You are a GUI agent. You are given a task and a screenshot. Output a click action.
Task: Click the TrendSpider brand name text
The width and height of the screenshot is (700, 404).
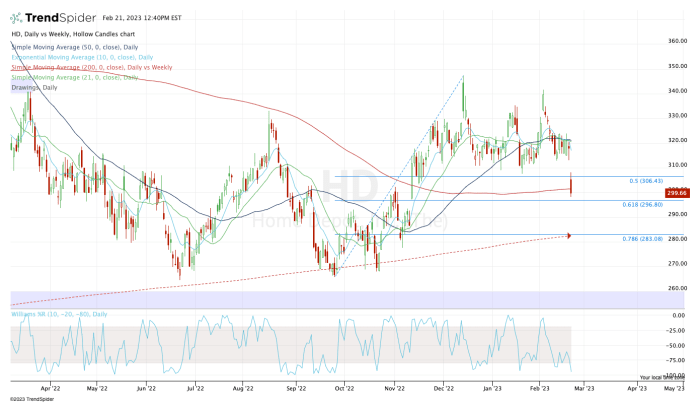point(60,18)
